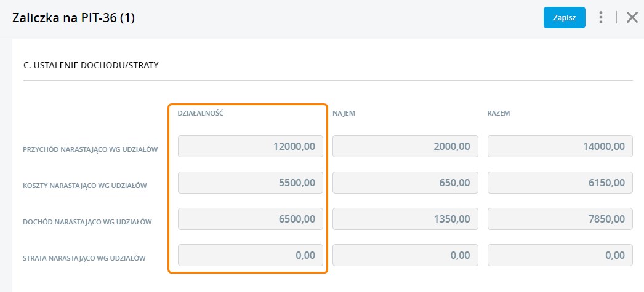644x292 pixels.
Task: Click Działalność dochód field showing 6500,00
Action: point(250,219)
